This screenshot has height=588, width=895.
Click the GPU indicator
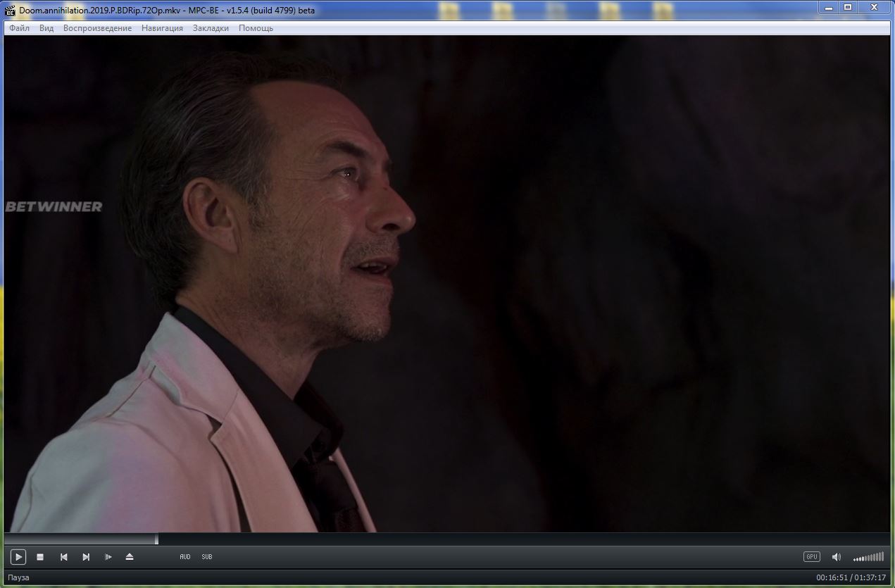812,557
